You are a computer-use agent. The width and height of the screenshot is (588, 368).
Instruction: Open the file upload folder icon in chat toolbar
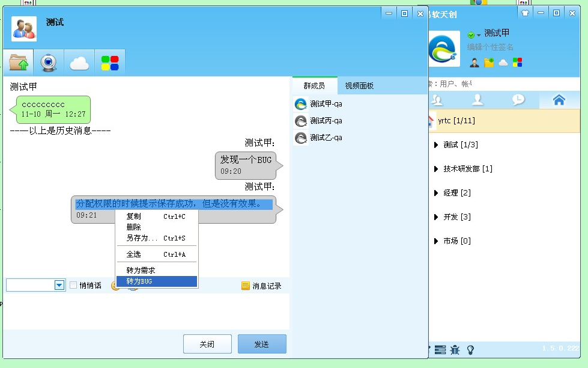[x=19, y=63]
